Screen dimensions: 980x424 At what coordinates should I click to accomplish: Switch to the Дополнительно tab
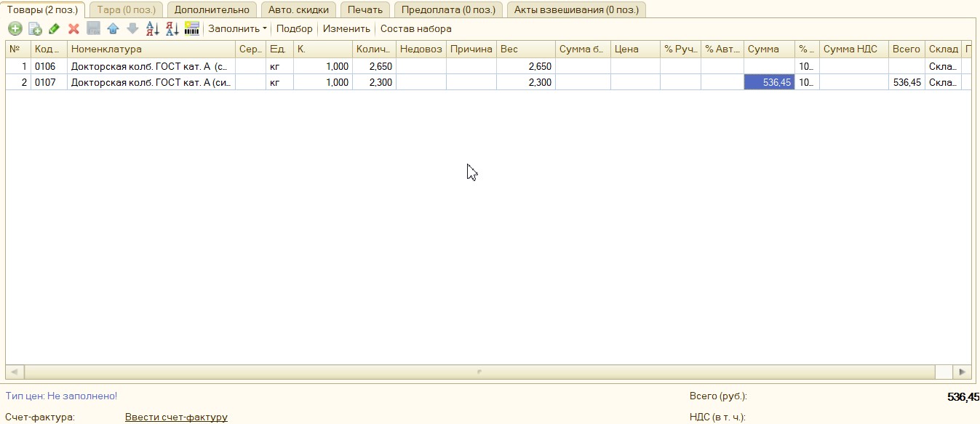212,9
